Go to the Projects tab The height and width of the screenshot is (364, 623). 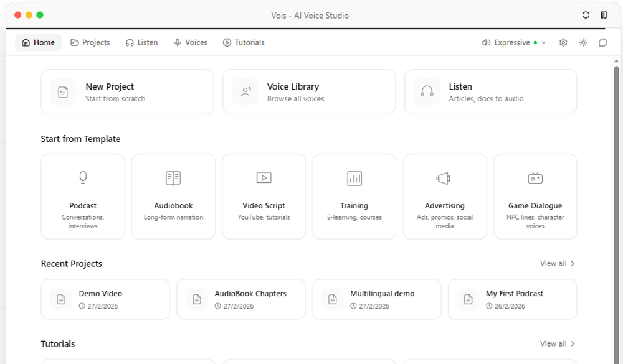pyautogui.click(x=90, y=42)
